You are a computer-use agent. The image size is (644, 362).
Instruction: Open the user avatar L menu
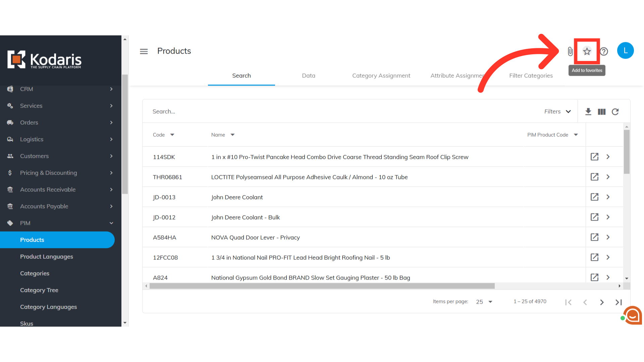point(625,51)
